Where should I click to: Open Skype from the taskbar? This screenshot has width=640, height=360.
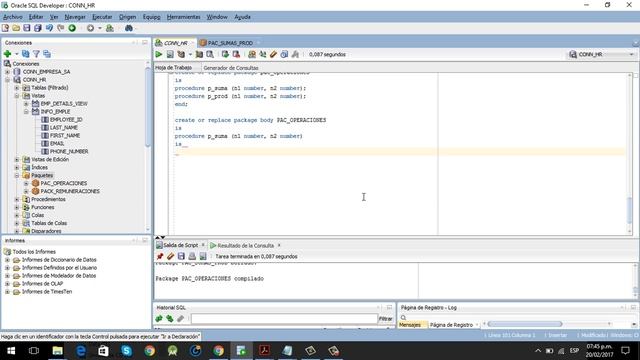[127, 351]
